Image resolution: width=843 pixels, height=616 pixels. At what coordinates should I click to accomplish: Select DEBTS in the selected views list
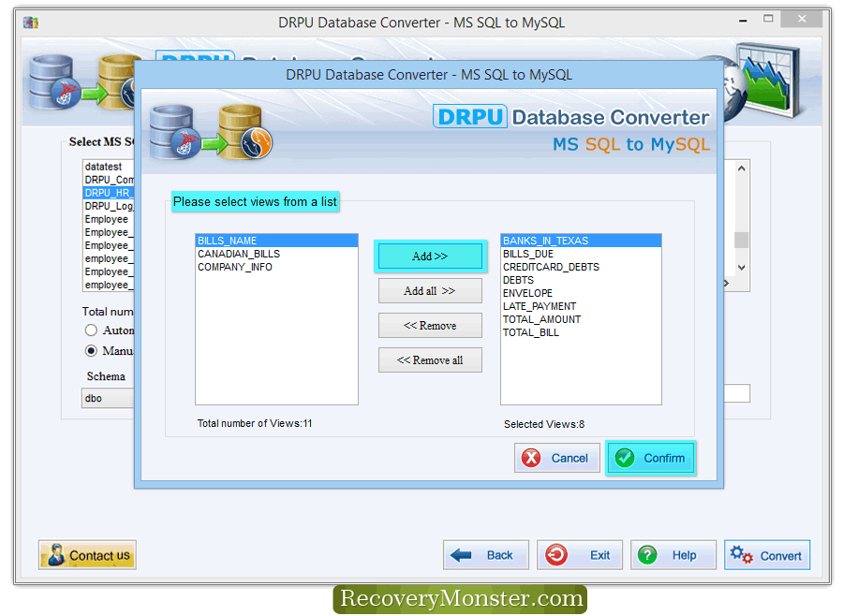click(x=581, y=280)
